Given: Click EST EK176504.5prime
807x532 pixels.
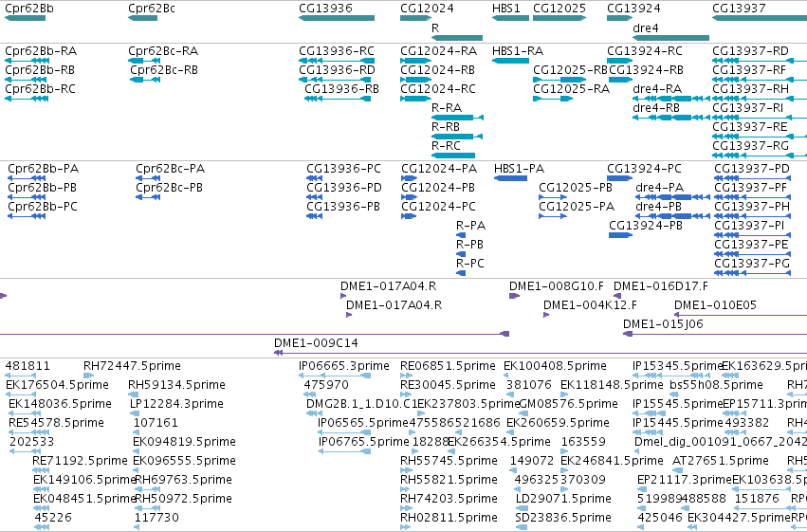Looking at the screenshot, I should point(57,385).
